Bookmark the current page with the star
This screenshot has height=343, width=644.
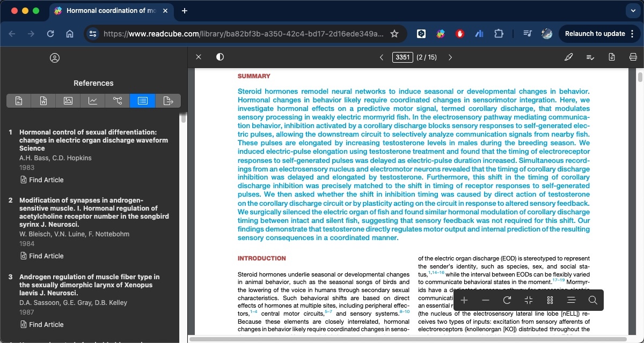pos(394,33)
